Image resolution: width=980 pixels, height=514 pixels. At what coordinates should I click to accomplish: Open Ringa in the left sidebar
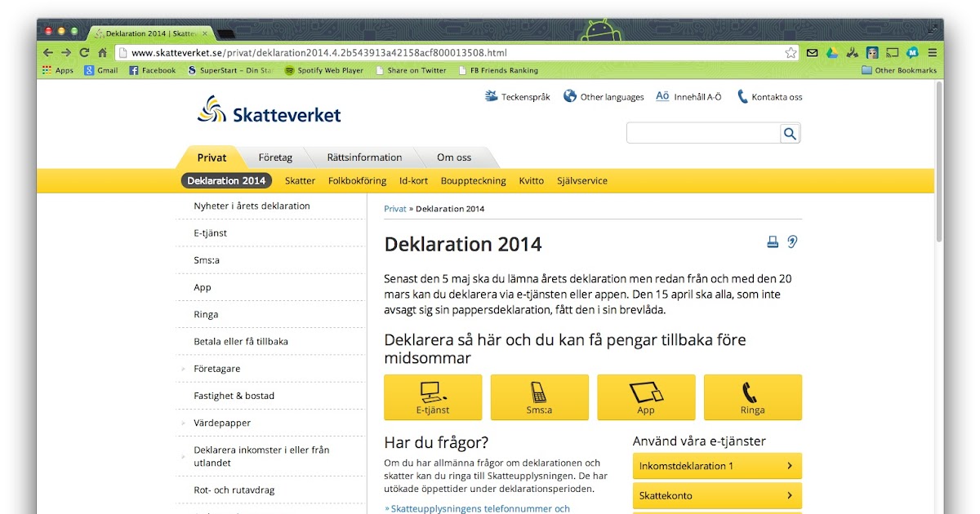point(206,314)
